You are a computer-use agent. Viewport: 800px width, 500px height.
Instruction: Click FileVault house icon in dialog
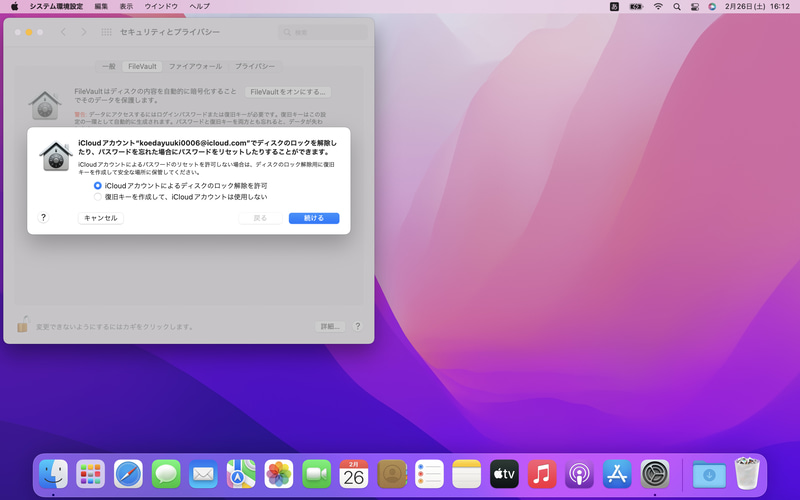pos(56,156)
